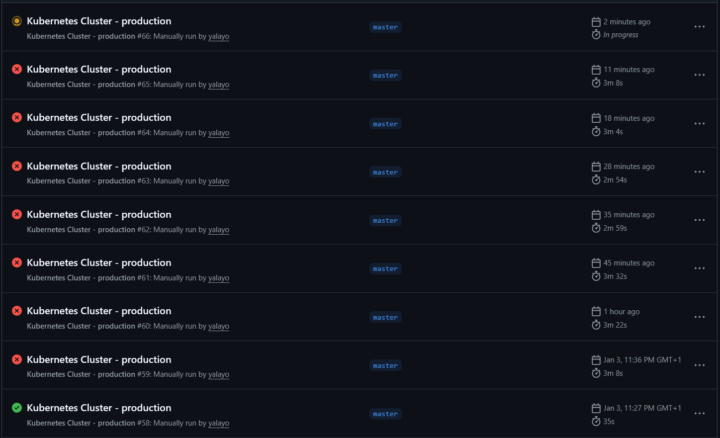Expand the three-dot menu for run #59

click(699, 366)
